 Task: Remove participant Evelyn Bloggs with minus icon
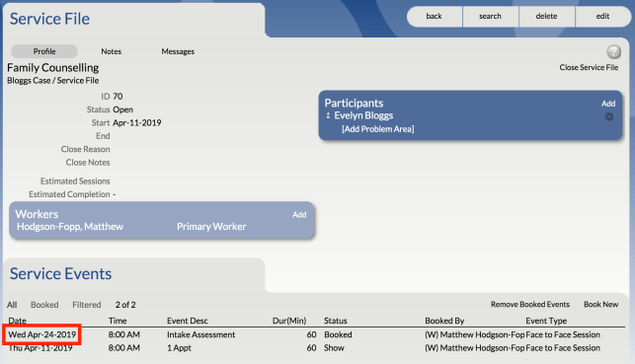click(608, 116)
